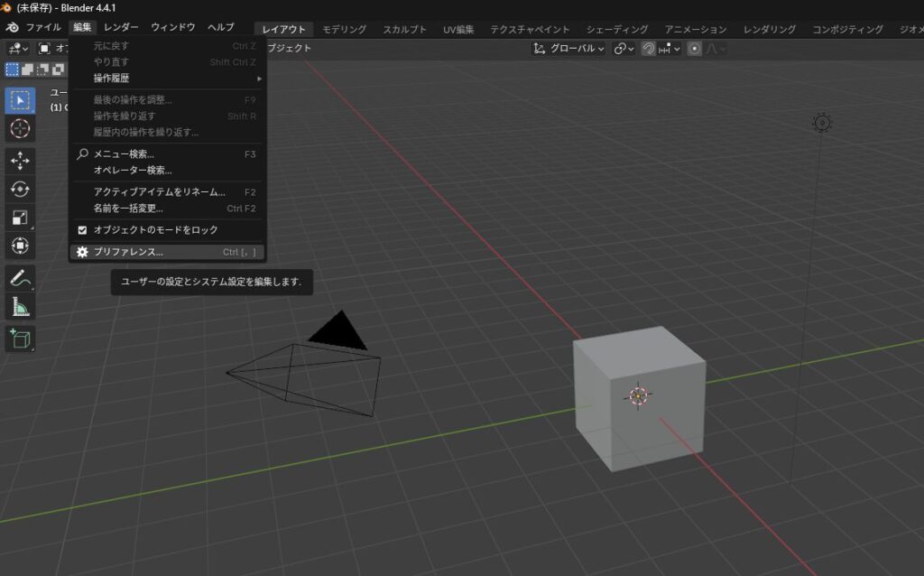Click the Add Cube tool
This screenshot has height=576, width=924.
(20, 339)
